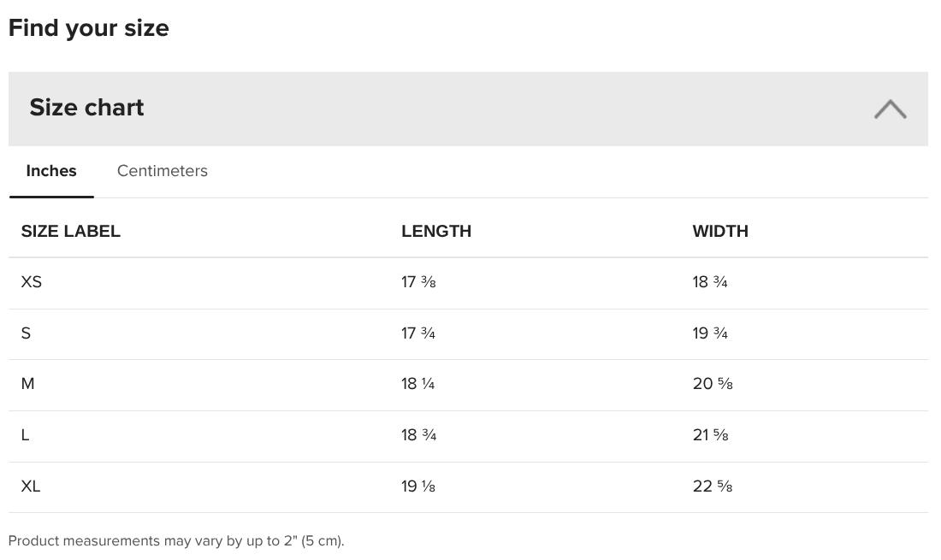941x560 pixels.
Task: Collapse the Size chart chevron arrow
Action: click(890, 109)
